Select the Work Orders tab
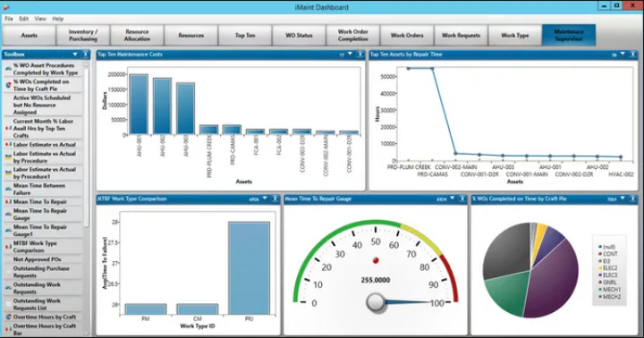This screenshot has height=338, width=644. (x=407, y=35)
